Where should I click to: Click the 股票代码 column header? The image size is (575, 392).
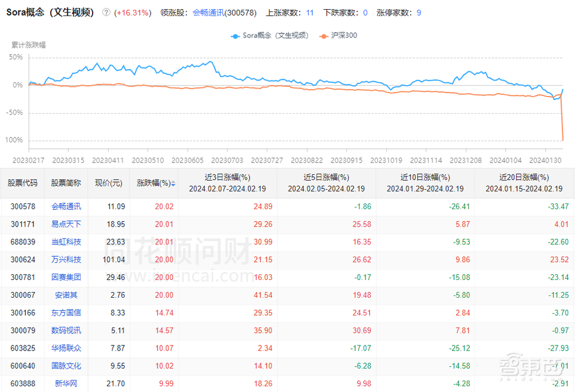[22, 183]
